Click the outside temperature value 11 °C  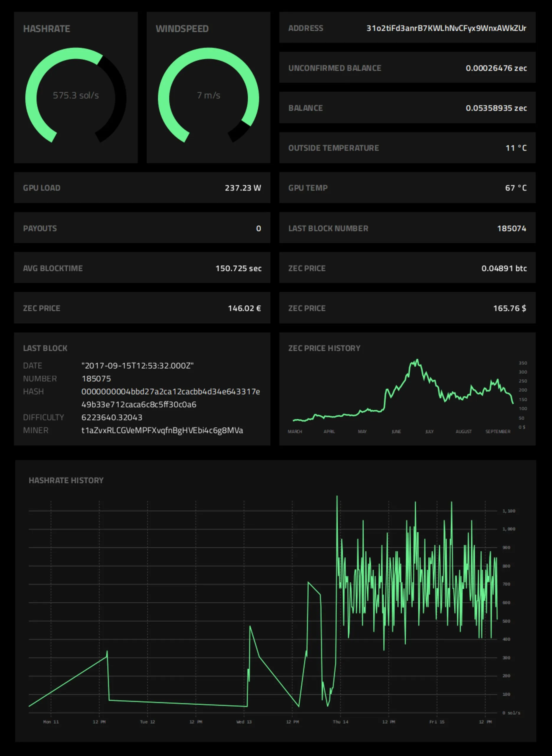pyautogui.click(x=516, y=148)
